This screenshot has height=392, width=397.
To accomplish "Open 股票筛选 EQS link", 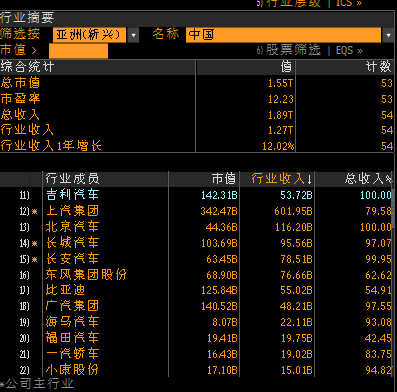I will tap(309, 50).
